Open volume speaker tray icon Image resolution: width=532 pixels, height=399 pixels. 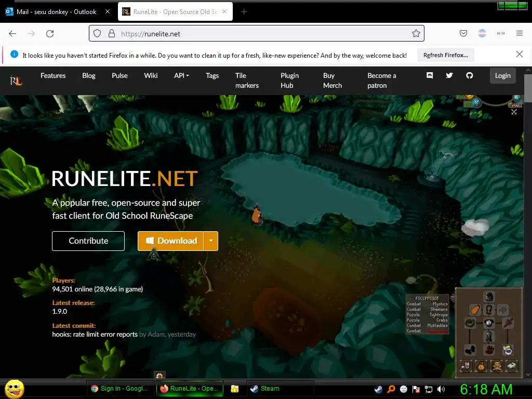(441, 389)
